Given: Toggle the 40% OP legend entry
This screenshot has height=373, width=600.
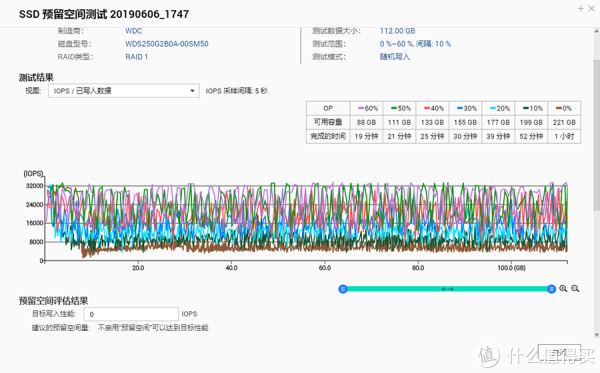Looking at the screenshot, I should (x=433, y=108).
